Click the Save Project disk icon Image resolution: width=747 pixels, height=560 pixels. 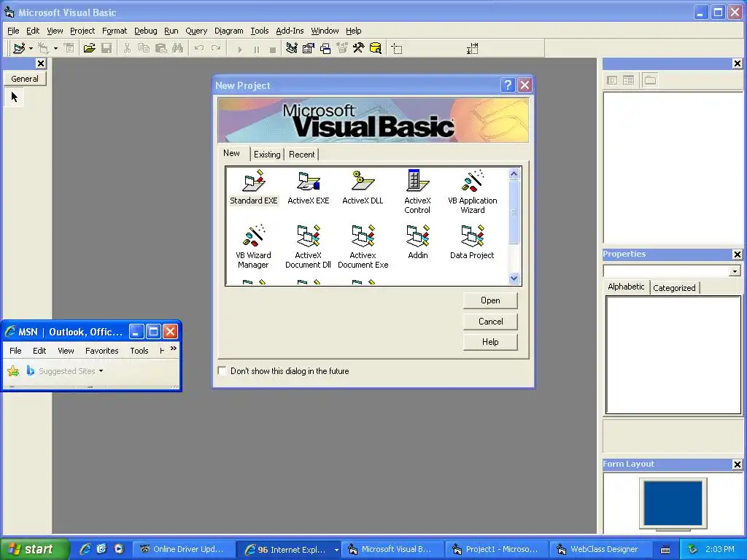click(x=107, y=48)
